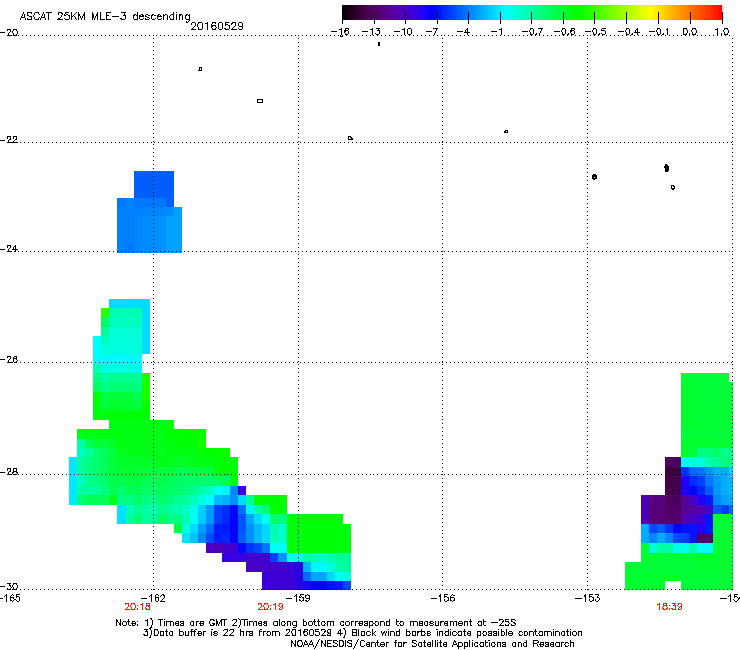Click the -156 longitude label
Image resolution: width=740 pixels, height=650 pixels.
coord(443,598)
